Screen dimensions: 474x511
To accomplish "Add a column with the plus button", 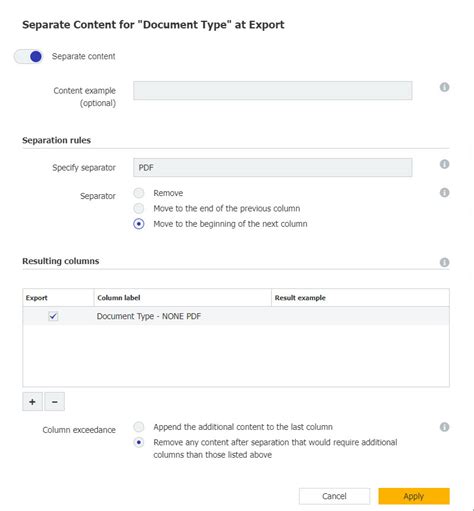I will coord(32,402).
